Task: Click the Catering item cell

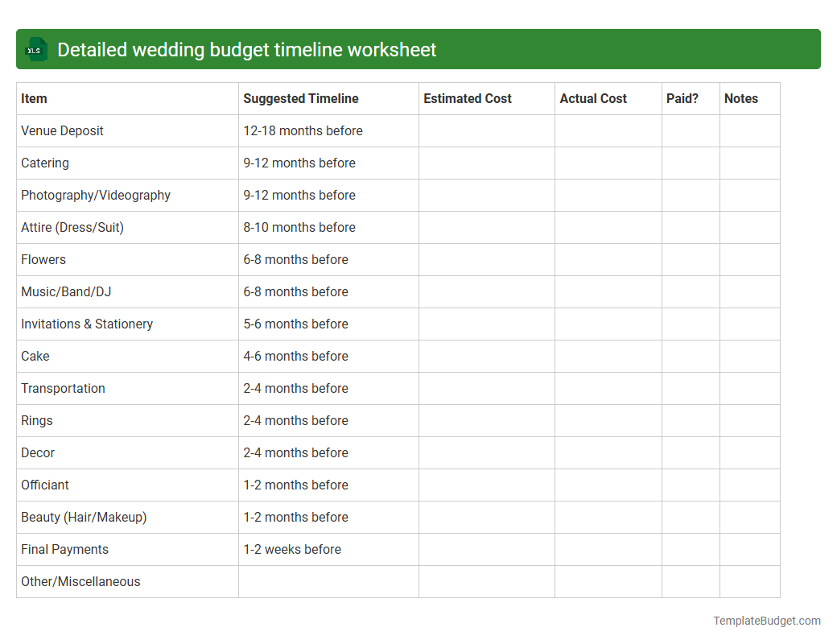Action: point(44,163)
